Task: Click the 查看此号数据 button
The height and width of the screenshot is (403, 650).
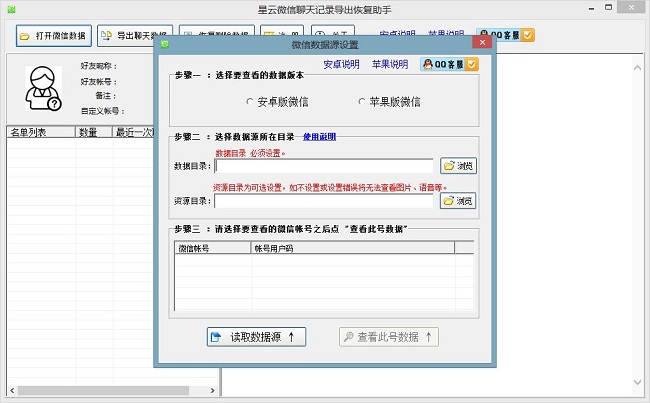Action: pos(389,337)
